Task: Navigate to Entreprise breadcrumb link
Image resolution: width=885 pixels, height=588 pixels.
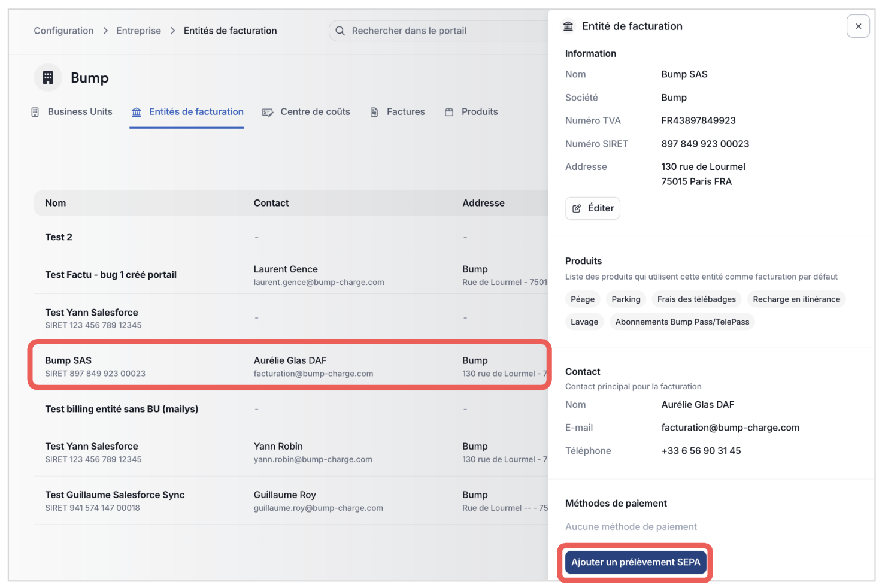Action: coord(138,31)
